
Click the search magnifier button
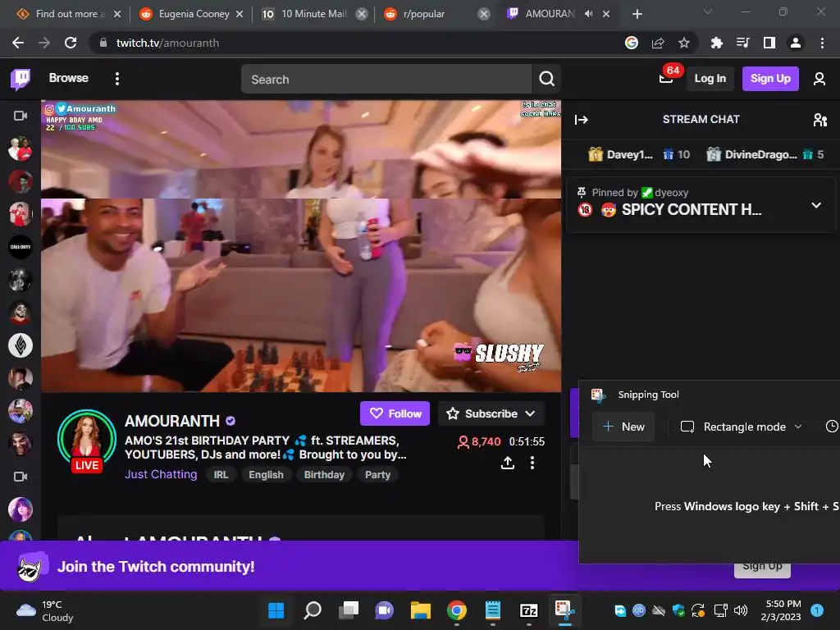coord(546,80)
